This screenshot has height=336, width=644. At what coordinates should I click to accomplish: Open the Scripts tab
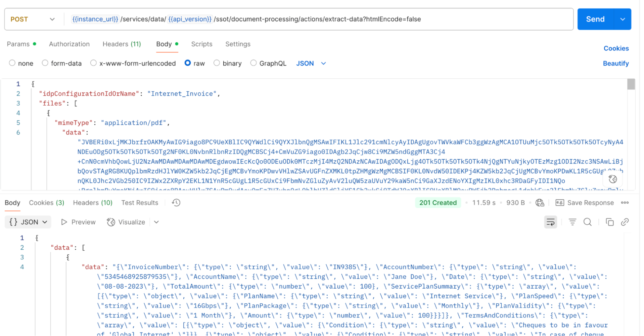202,44
